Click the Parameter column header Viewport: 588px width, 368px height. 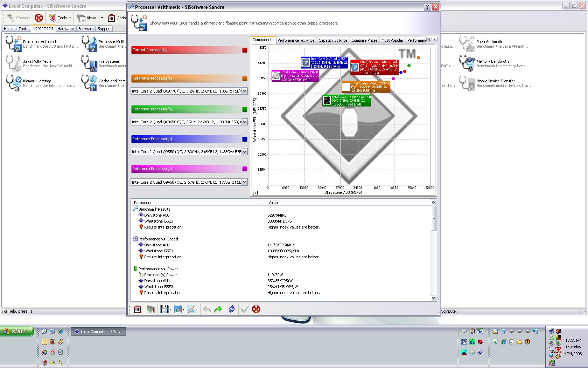click(198, 203)
